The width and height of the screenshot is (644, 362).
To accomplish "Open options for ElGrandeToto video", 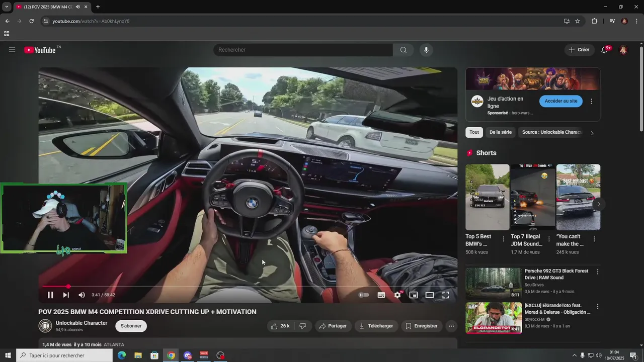I will pyautogui.click(x=598, y=307).
